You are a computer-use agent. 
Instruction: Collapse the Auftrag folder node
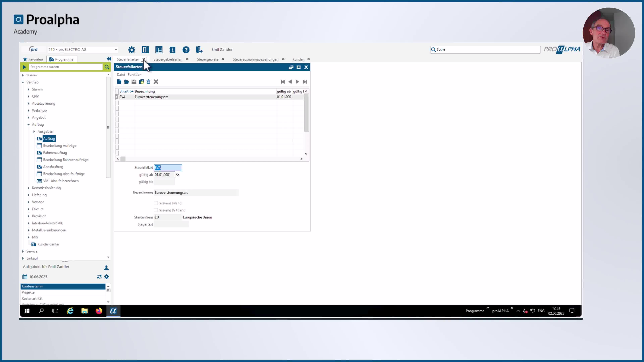[x=29, y=124]
